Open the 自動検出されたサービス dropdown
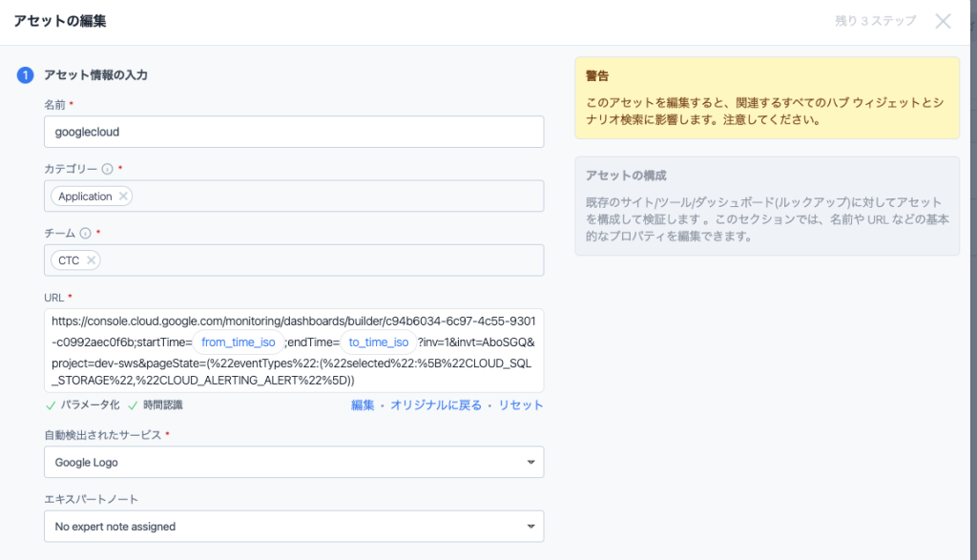 pyautogui.click(x=294, y=463)
